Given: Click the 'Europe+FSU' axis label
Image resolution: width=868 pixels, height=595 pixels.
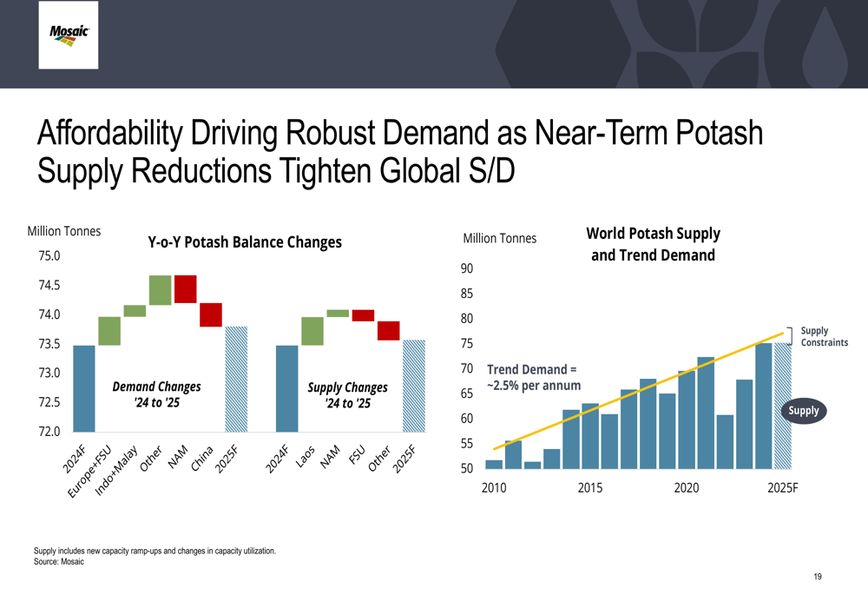Looking at the screenshot, I should (x=89, y=472).
